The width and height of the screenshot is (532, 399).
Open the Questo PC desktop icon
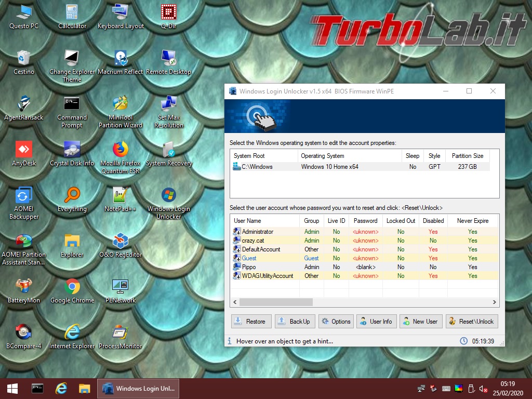(24, 17)
